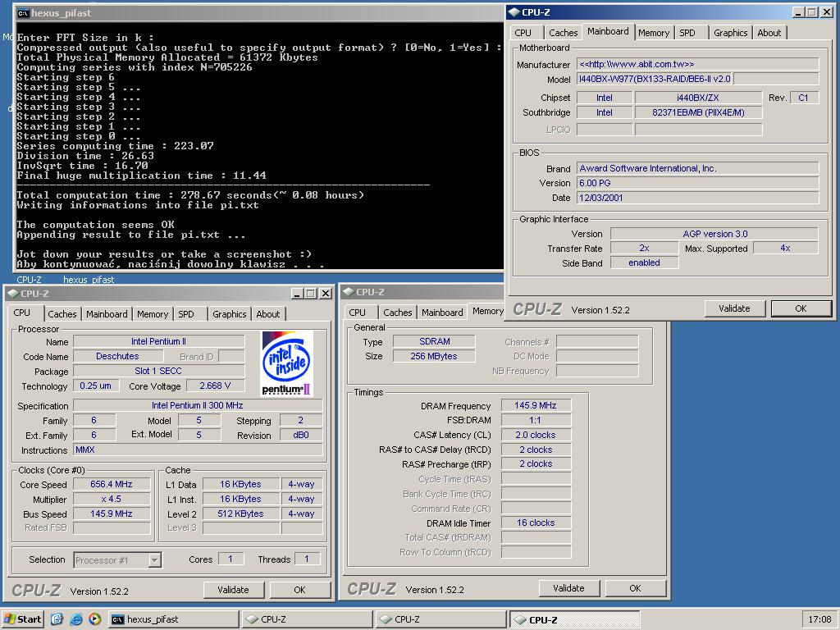Open Memory tab in the Mainboard window

coord(654,33)
